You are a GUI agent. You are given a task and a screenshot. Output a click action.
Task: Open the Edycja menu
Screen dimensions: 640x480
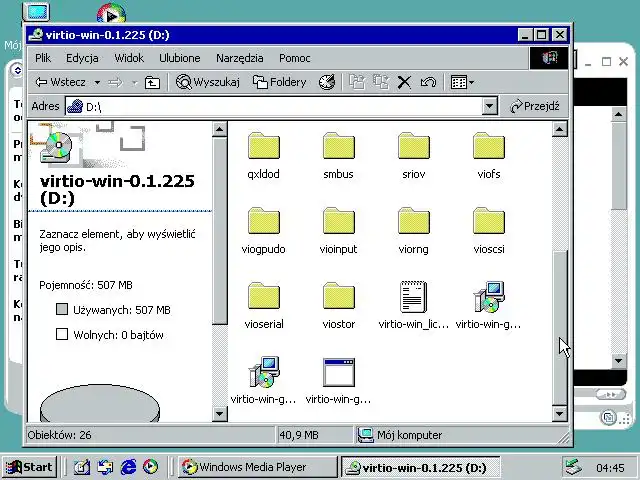coord(82,58)
